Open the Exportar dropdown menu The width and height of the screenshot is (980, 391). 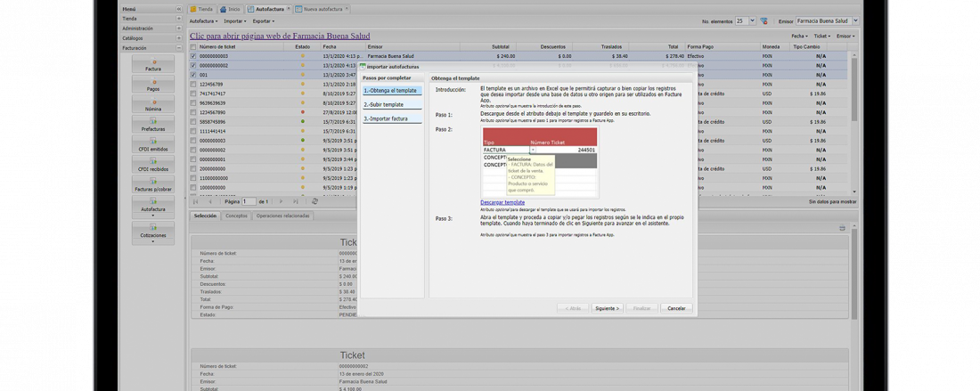click(264, 20)
